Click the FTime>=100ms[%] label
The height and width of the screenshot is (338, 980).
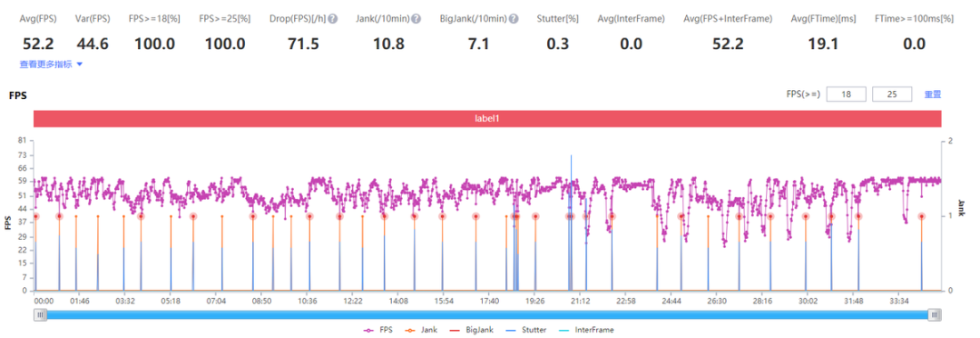tap(914, 19)
